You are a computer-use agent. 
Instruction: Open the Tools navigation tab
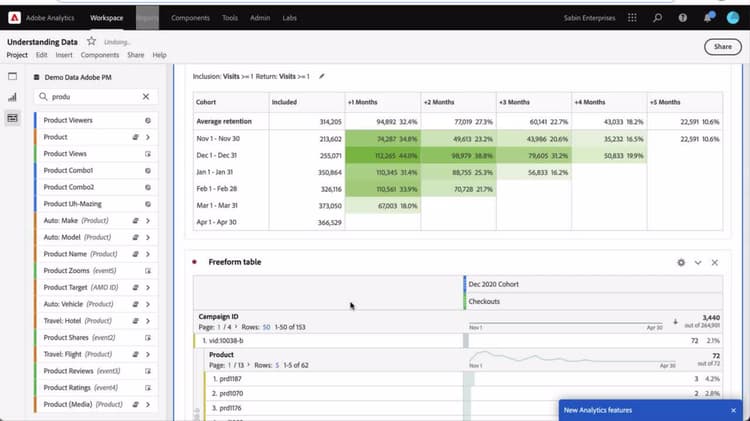click(x=230, y=18)
